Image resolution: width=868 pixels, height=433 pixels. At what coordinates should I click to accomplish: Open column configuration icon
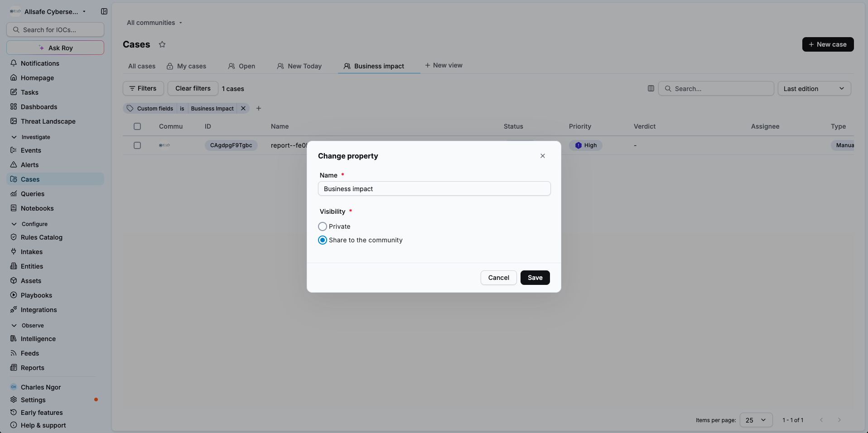[651, 88]
